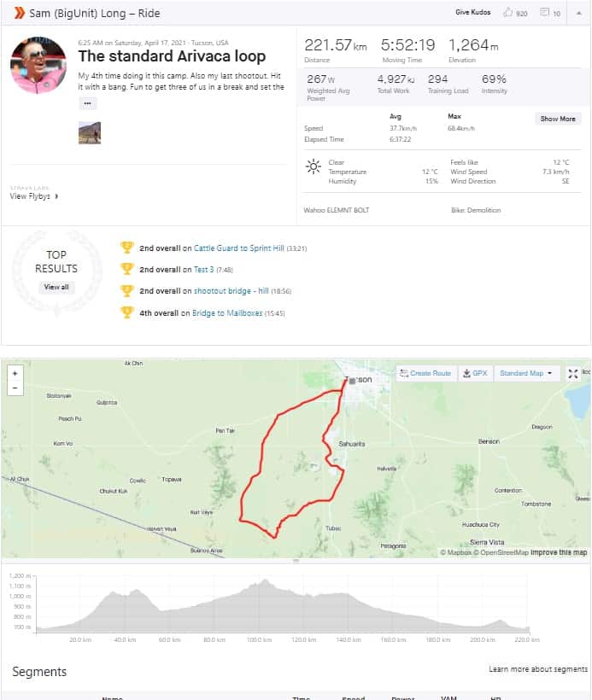
Task: Click the kudos thumbs-up icon
Action: (x=508, y=13)
